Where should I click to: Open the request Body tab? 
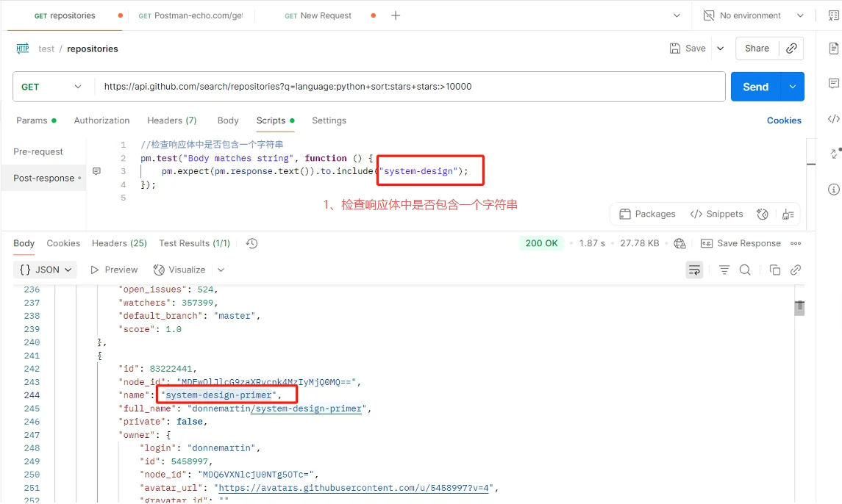pos(228,120)
